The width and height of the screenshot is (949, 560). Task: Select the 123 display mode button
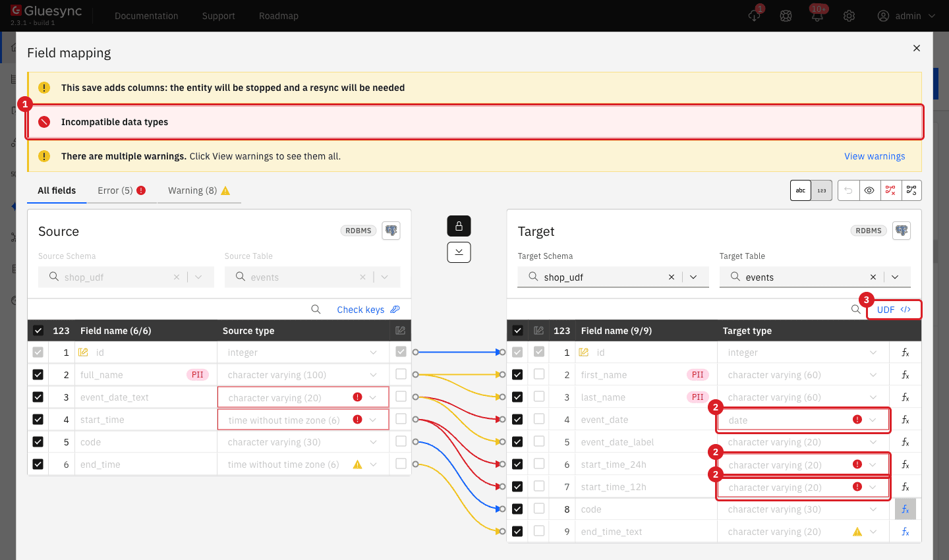tap(822, 190)
